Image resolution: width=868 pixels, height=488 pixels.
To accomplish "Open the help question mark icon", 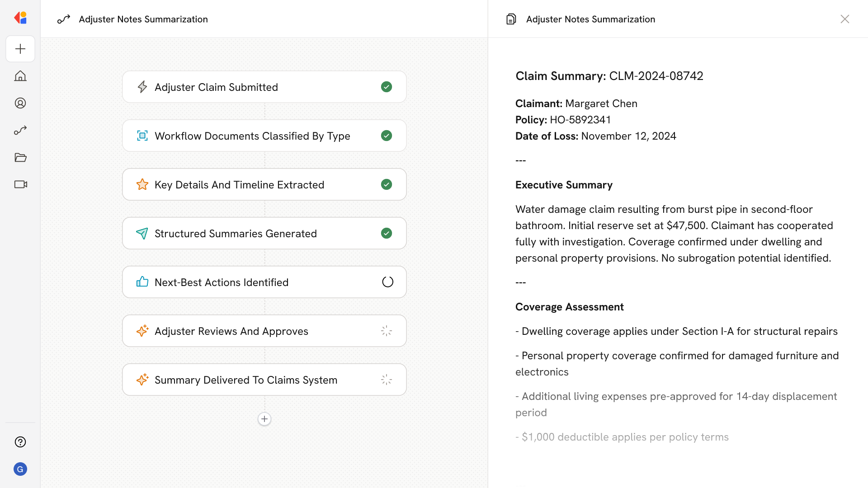I will 20,442.
